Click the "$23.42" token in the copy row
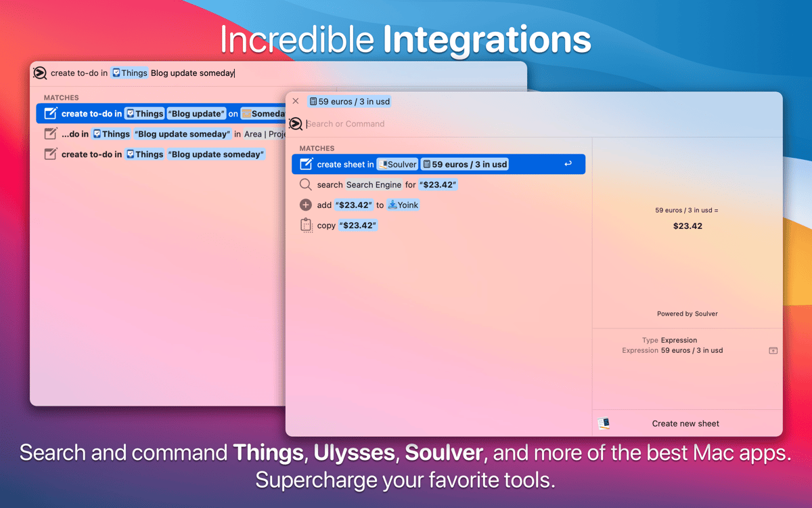The image size is (812, 508). (357, 225)
